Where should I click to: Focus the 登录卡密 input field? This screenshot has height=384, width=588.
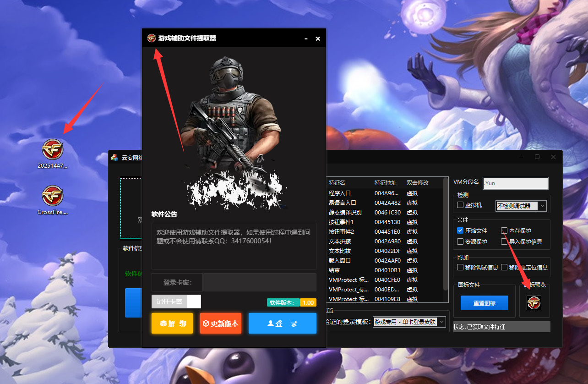[x=260, y=282]
